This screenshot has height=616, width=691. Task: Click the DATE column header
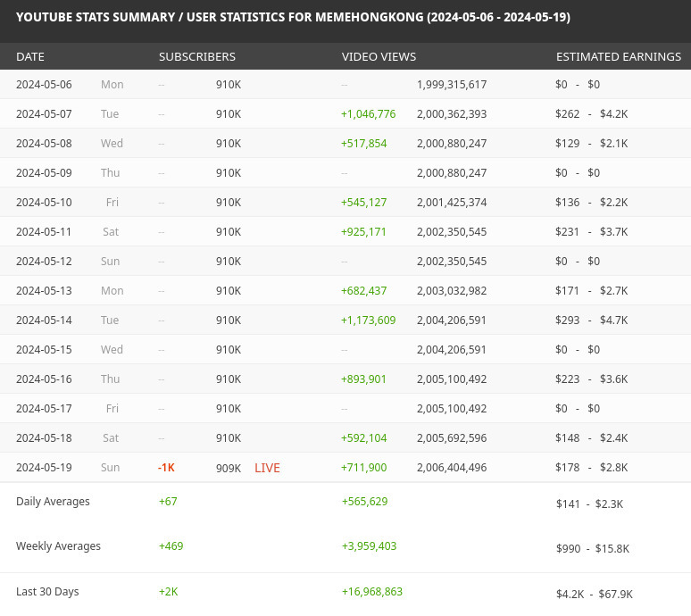click(x=30, y=57)
